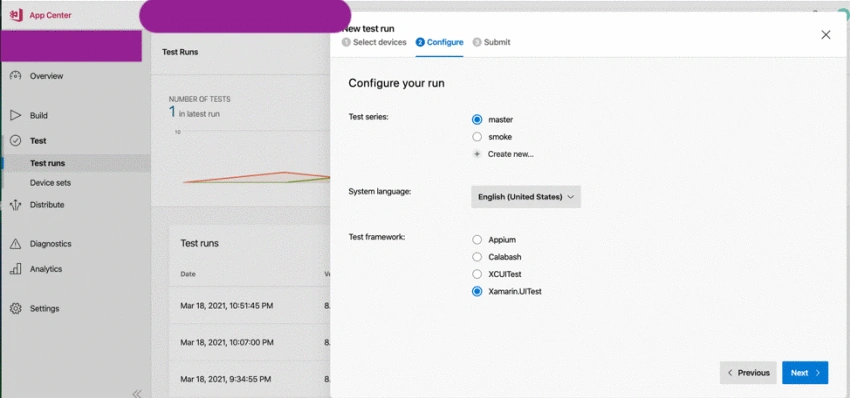The width and height of the screenshot is (850, 398).
Task: Select the smoke test series radio button
Action: pyautogui.click(x=477, y=137)
